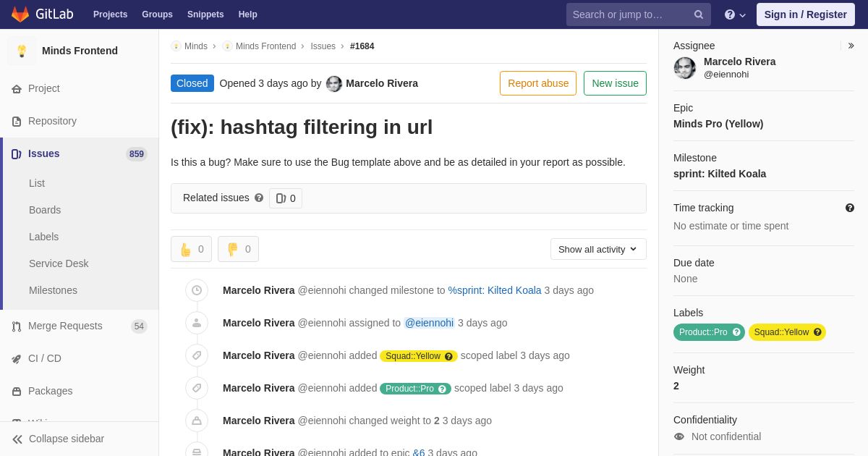
Task: Click the Minds Frontend lightbulb avatar
Action: point(22,51)
